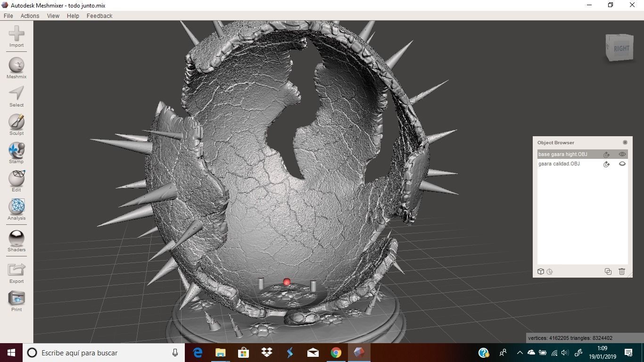Viewport: 644px width, 362px height.
Task: Close the Object Browser panel
Action: pyautogui.click(x=625, y=142)
